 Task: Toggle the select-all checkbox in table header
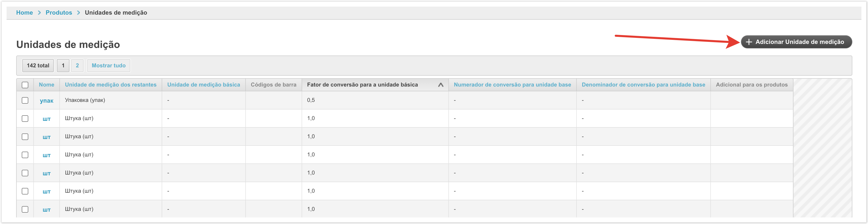click(25, 85)
